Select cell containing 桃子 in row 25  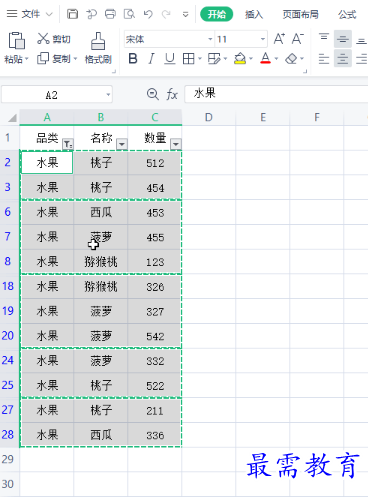pyautogui.click(x=101, y=385)
